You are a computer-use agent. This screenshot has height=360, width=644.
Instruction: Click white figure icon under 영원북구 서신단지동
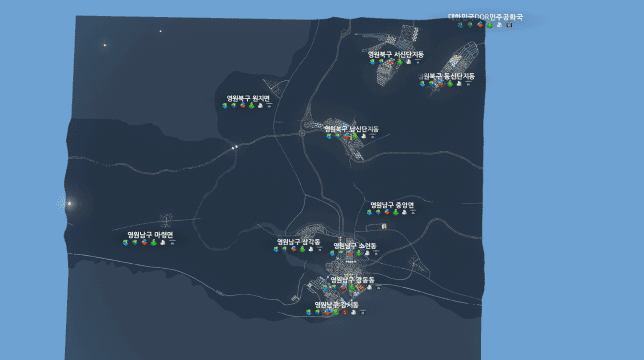[408, 62]
